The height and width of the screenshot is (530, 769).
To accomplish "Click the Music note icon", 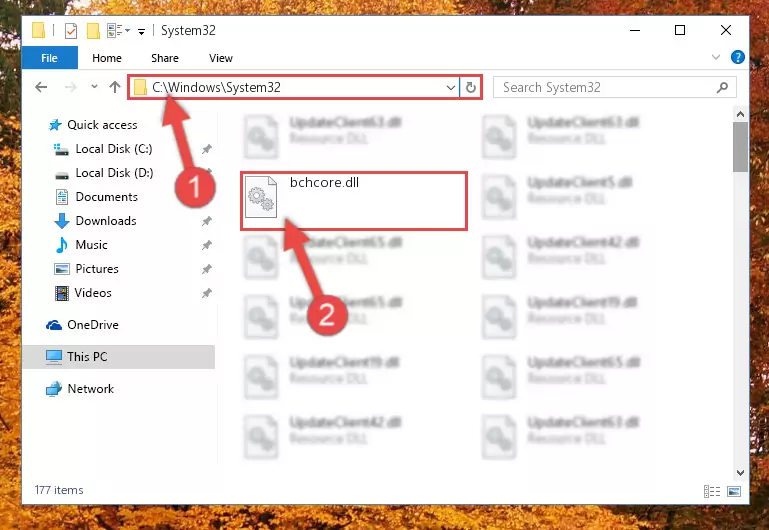I will coord(62,245).
